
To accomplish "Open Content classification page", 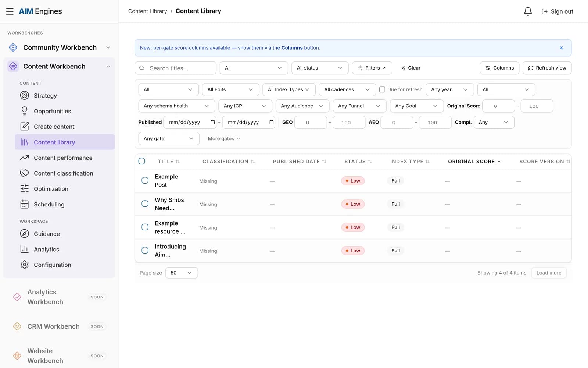I will (x=64, y=173).
